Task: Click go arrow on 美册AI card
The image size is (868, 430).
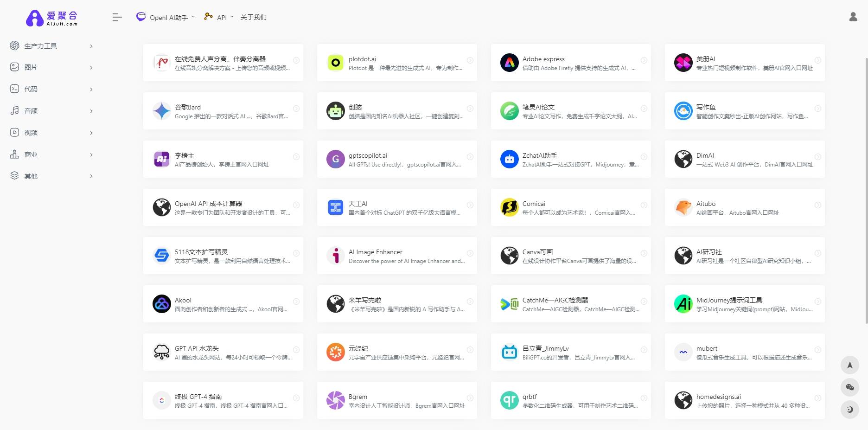Action: [x=817, y=60]
